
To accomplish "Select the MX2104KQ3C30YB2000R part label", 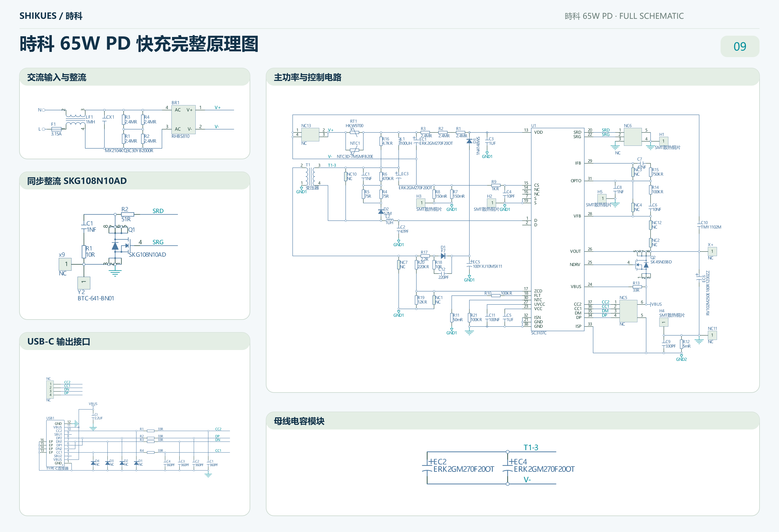I will pyautogui.click(x=129, y=151).
